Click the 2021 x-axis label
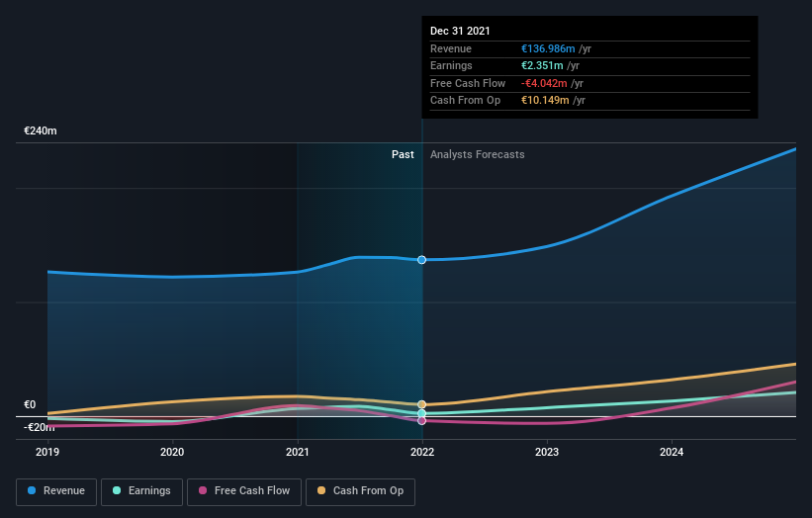The image size is (812, 518). pos(298,453)
